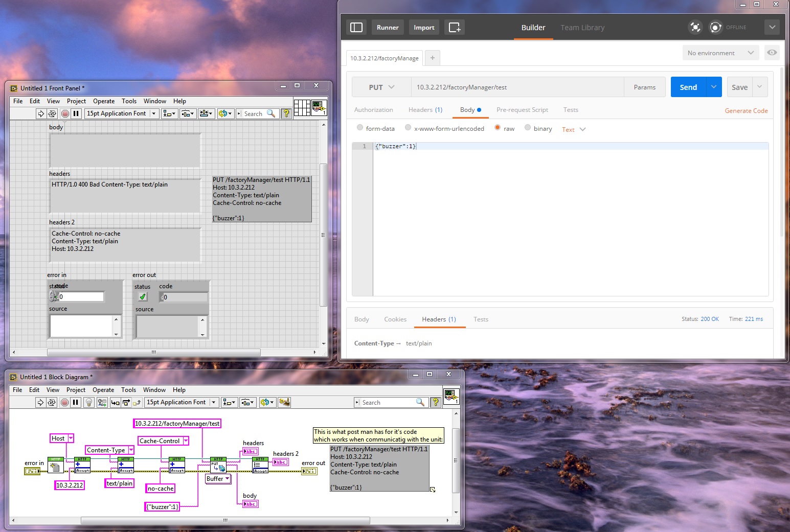Screen dimensions: 790x532
Task: Select the raw body option
Action: [498, 128]
